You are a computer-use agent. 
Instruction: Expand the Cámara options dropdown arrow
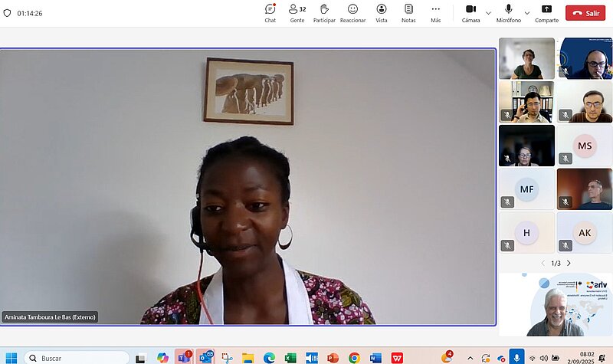click(x=489, y=13)
